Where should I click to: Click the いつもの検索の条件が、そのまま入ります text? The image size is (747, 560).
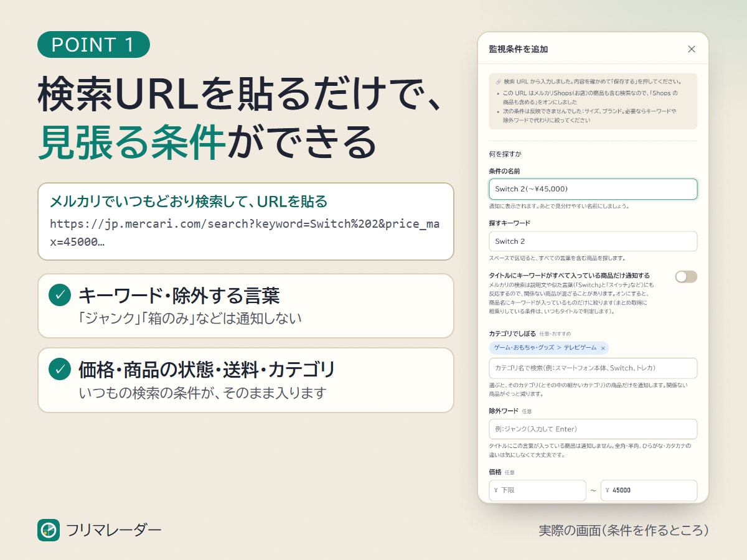pos(202,393)
